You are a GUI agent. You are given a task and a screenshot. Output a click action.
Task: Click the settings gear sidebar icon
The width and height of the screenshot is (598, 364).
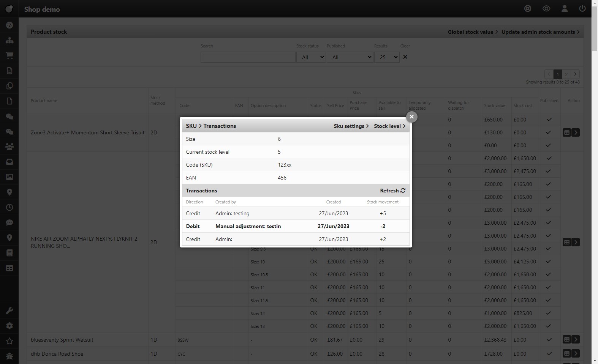(x=9, y=326)
